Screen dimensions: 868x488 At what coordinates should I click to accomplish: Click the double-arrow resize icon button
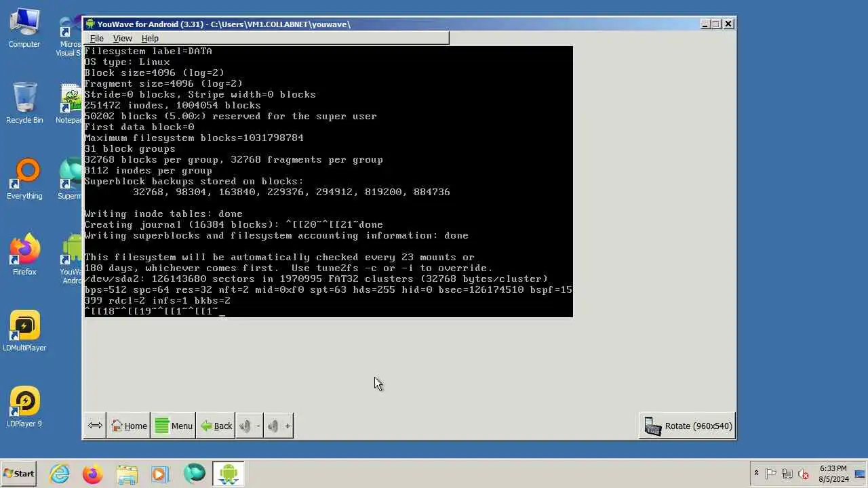coord(95,426)
